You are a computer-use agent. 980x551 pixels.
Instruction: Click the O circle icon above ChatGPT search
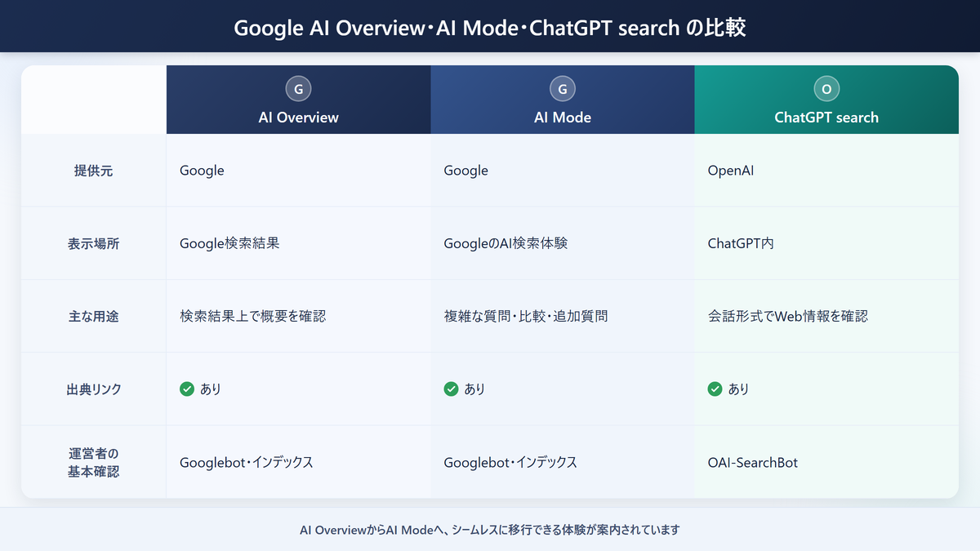(826, 89)
